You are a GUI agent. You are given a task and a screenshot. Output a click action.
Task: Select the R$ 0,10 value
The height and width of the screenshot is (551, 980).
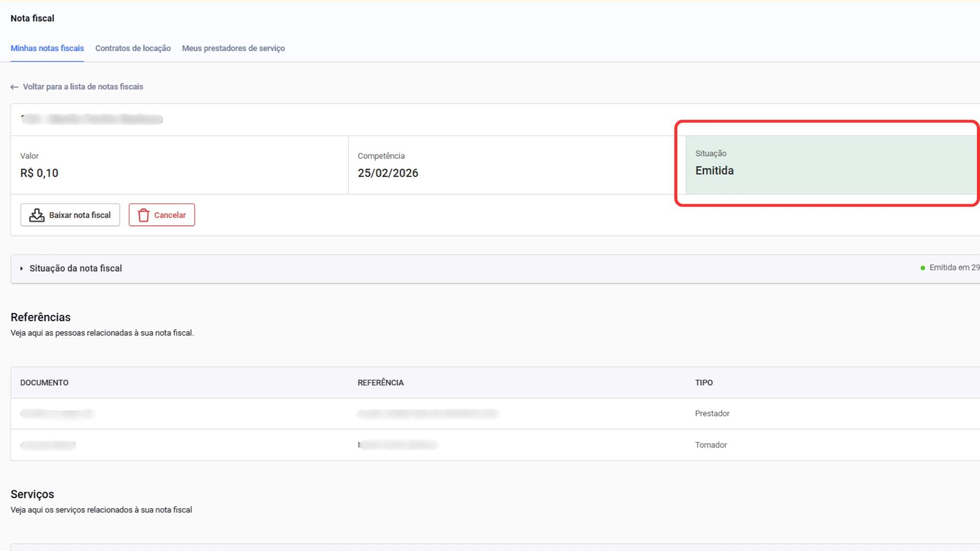[39, 173]
